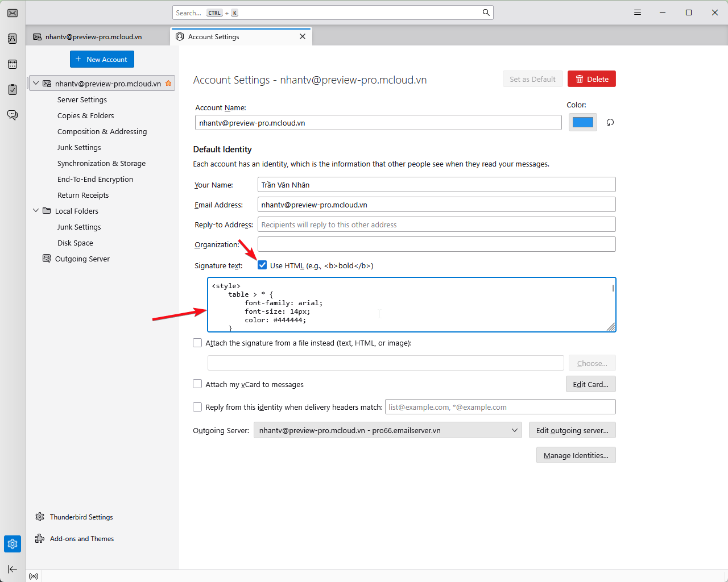This screenshot has width=728, height=582.
Task: Open Chat from spaces toolbar
Action: [x=13, y=115]
